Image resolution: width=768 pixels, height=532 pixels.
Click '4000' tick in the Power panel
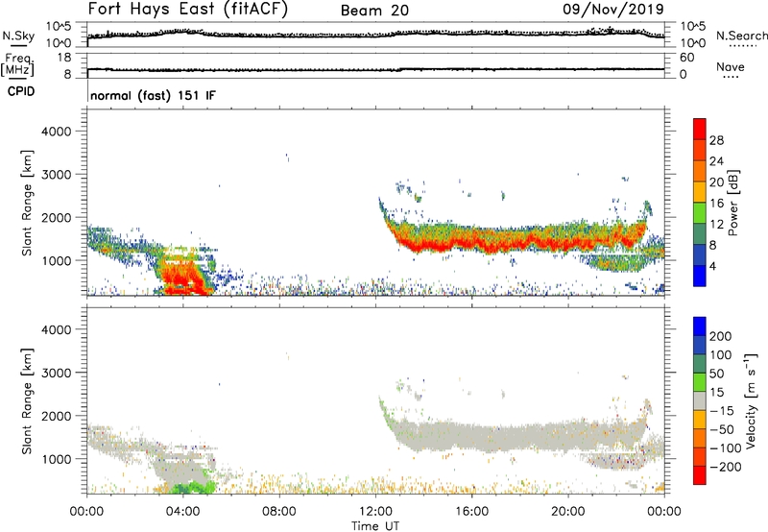(57, 132)
